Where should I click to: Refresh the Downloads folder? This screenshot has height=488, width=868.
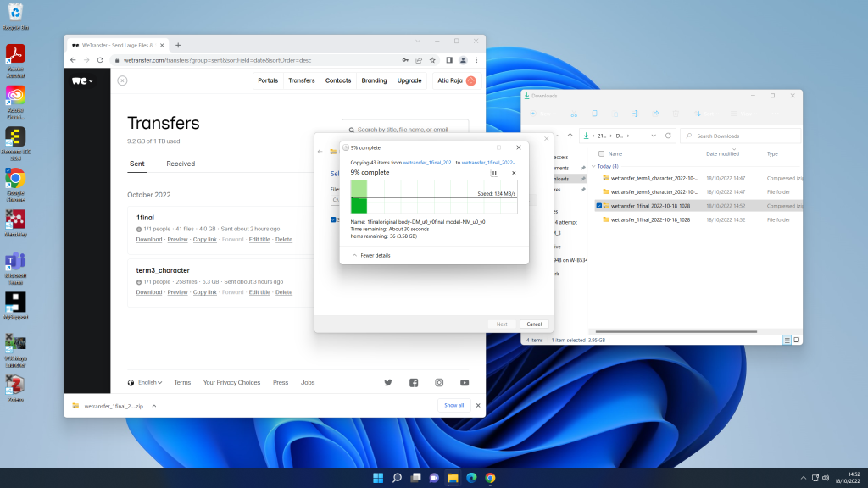tap(668, 136)
